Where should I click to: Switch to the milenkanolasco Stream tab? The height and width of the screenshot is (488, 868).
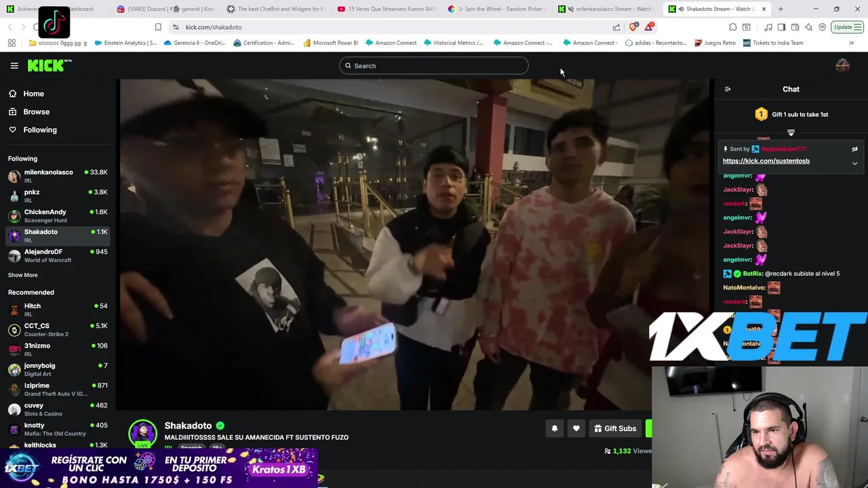(606, 9)
